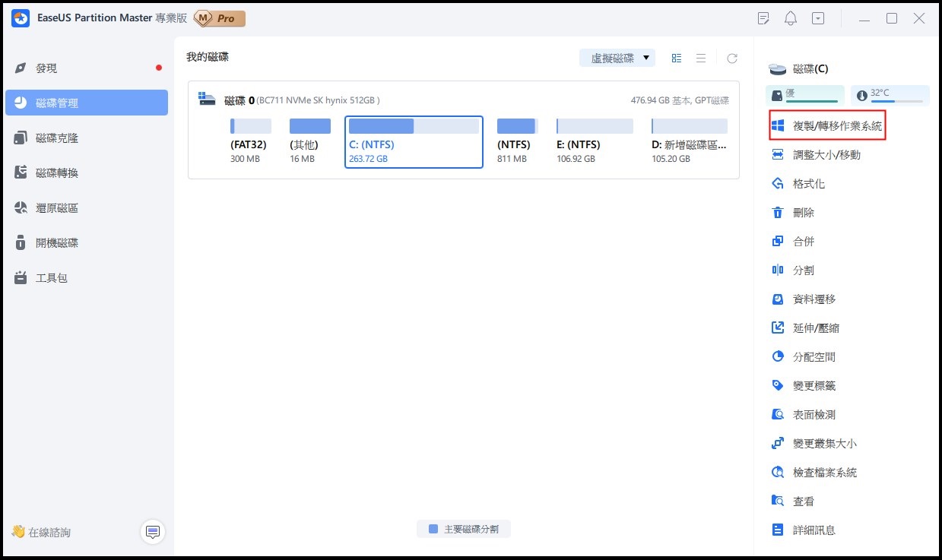Open the chat feedback icon button
The height and width of the screenshot is (560, 942).
[153, 533]
